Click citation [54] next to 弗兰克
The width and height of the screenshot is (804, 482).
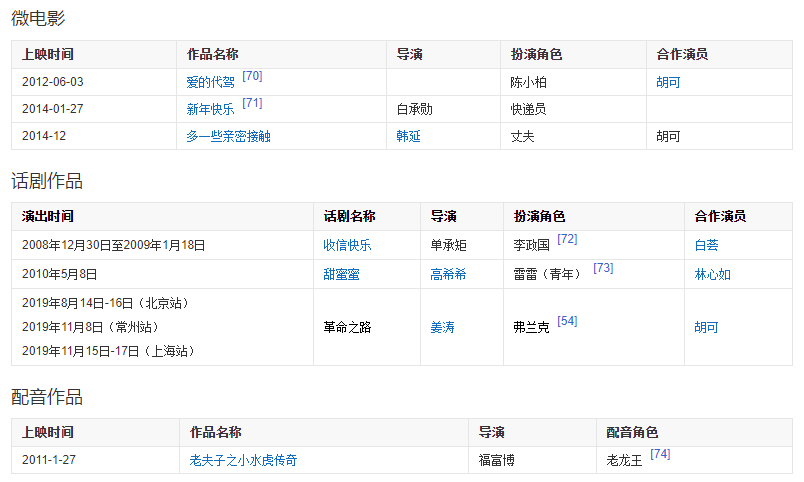[567, 321]
